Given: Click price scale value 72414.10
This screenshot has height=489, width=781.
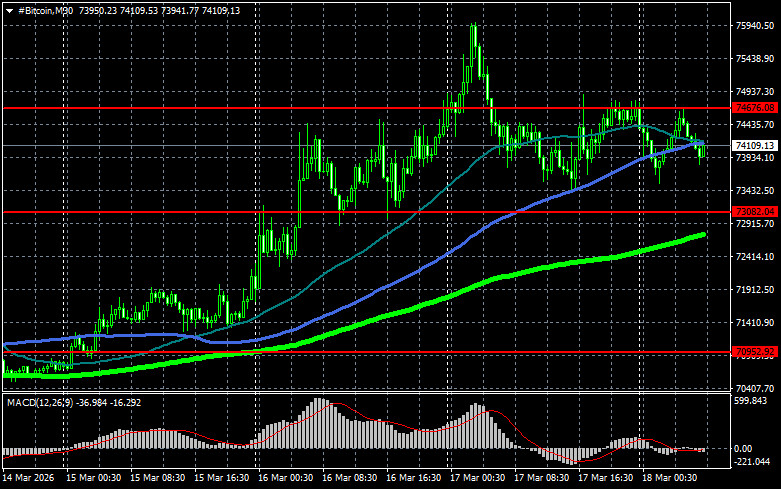Looking at the screenshot, I should 755,257.
